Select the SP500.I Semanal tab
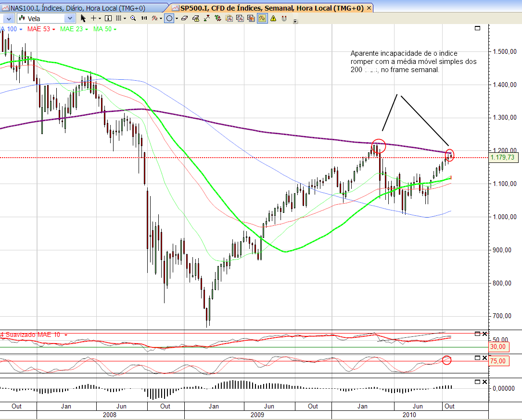Image resolution: width=522 pixels, height=420 pixels. pyautogui.click(x=268, y=8)
